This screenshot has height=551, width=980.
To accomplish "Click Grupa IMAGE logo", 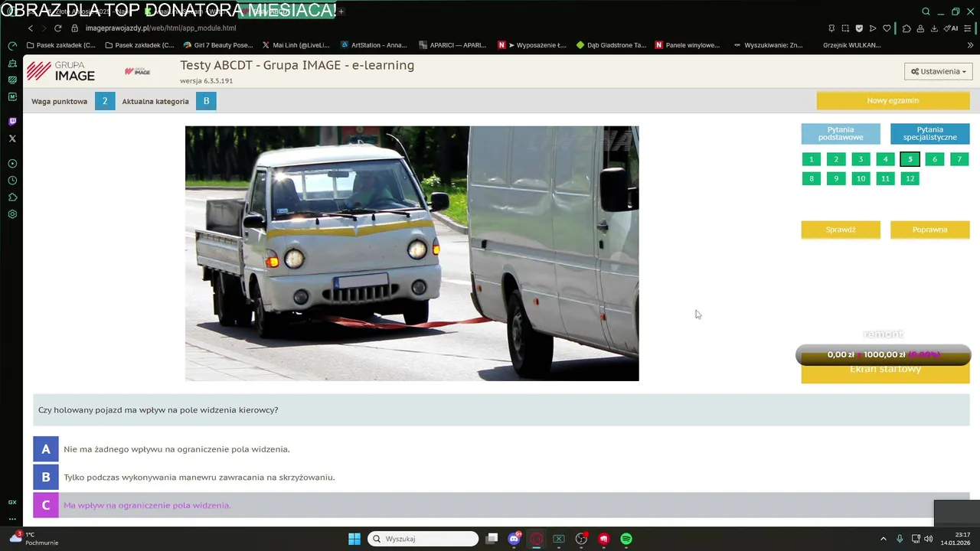I will (61, 71).
